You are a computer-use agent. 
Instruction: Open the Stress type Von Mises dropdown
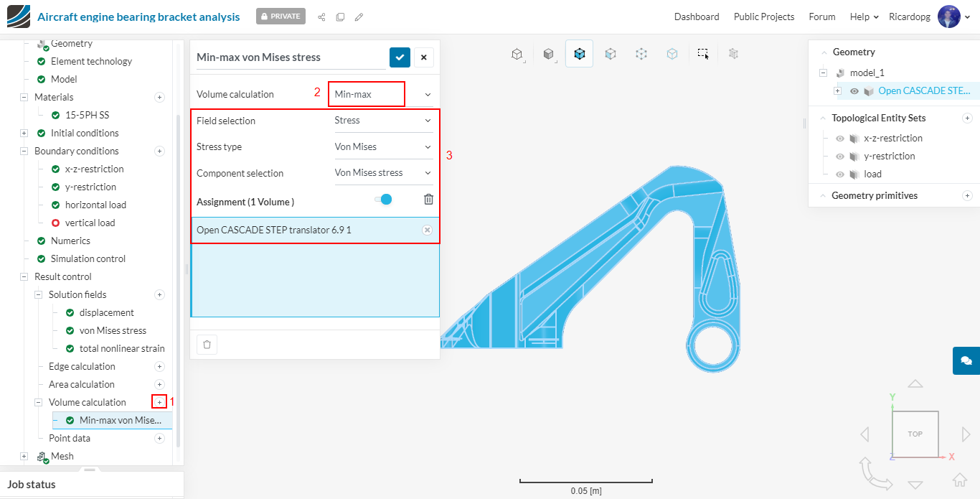point(384,146)
